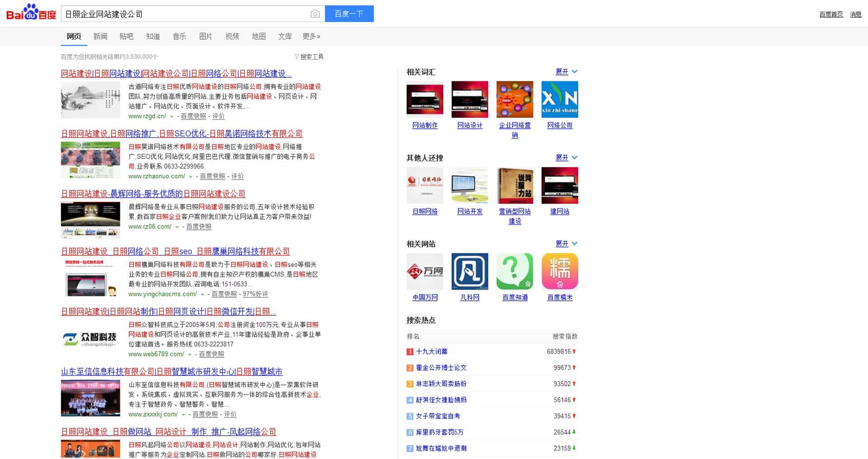Expand 相关网站 section with 展开
868x459 pixels.
pyautogui.click(x=566, y=244)
